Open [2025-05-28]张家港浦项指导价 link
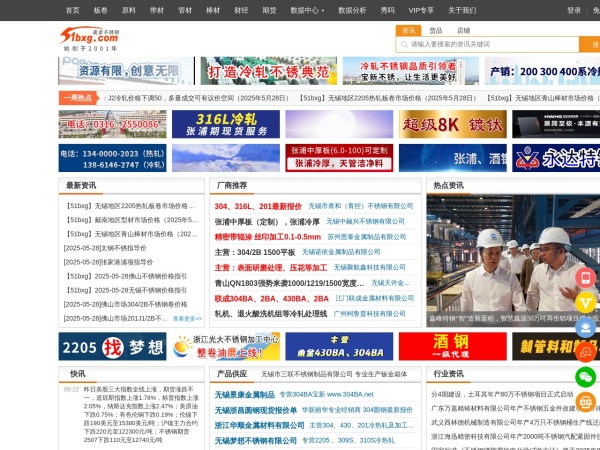The image size is (600, 450). click(x=108, y=262)
